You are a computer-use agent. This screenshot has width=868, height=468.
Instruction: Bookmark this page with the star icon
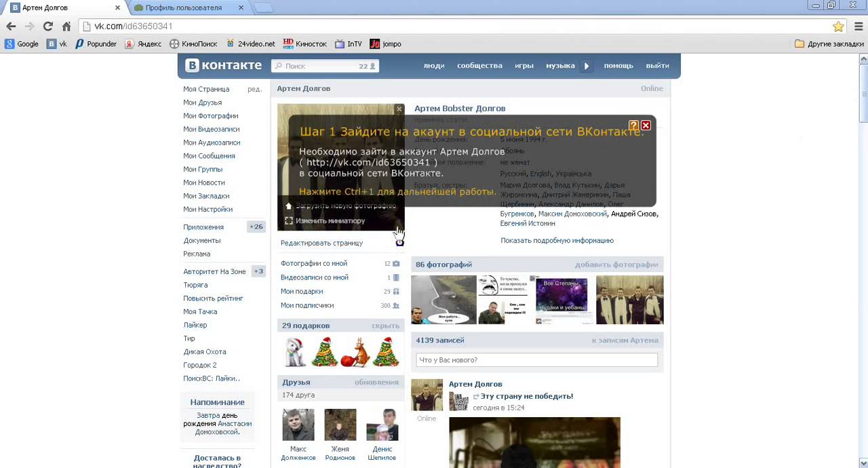coord(838,26)
